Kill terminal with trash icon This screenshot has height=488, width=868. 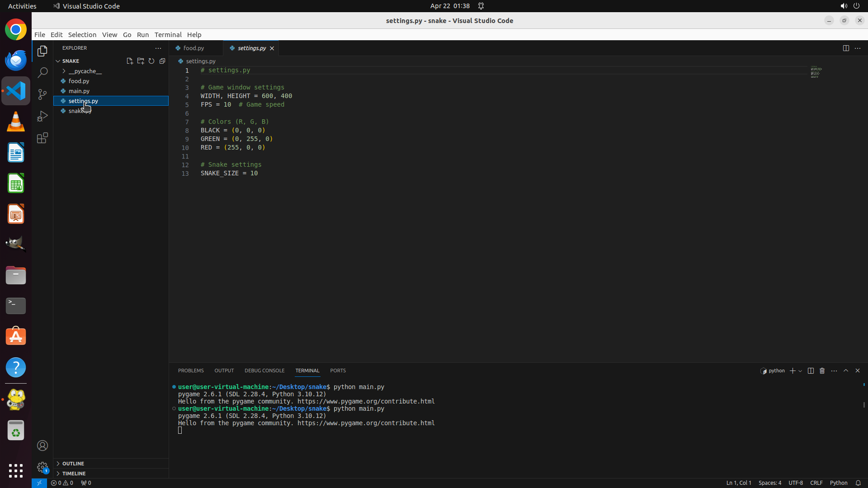click(822, 371)
